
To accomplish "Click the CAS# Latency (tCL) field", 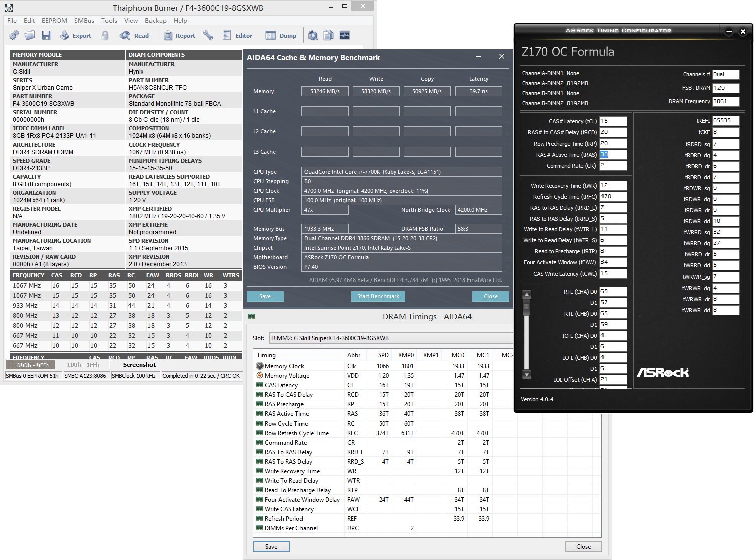I will point(613,121).
